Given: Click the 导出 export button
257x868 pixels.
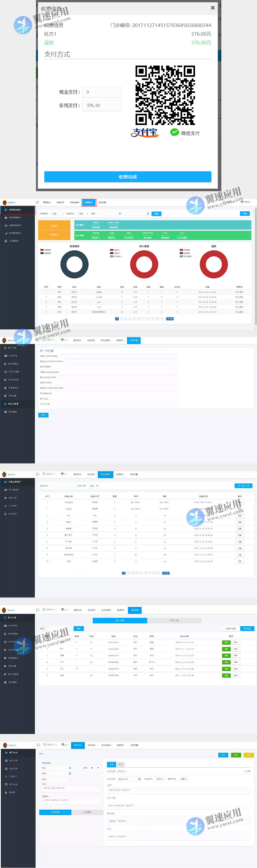Looking at the screenshot, I should (245, 214).
